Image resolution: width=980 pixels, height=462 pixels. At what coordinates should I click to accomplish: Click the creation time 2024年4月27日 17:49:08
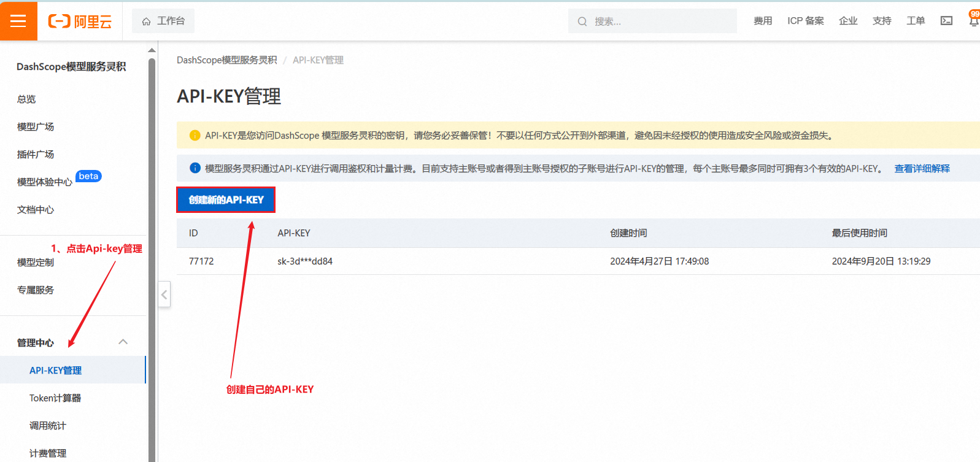[660, 261]
